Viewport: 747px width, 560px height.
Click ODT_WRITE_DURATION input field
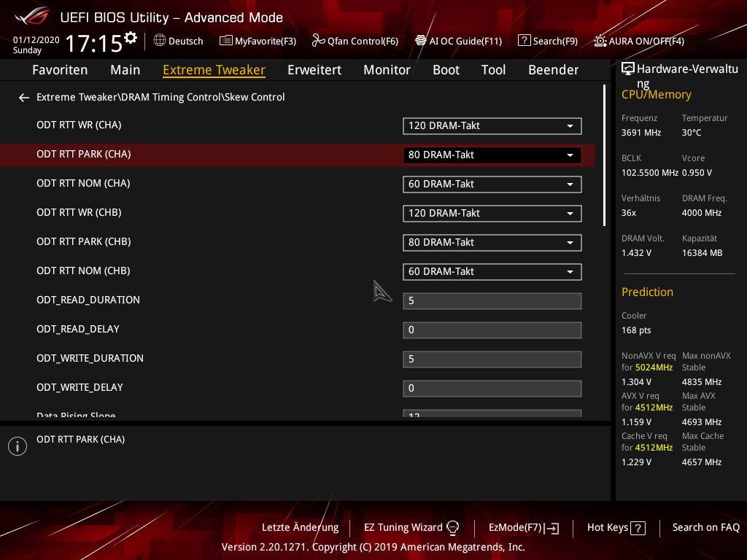pyautogui.click(x=492, y=359)
